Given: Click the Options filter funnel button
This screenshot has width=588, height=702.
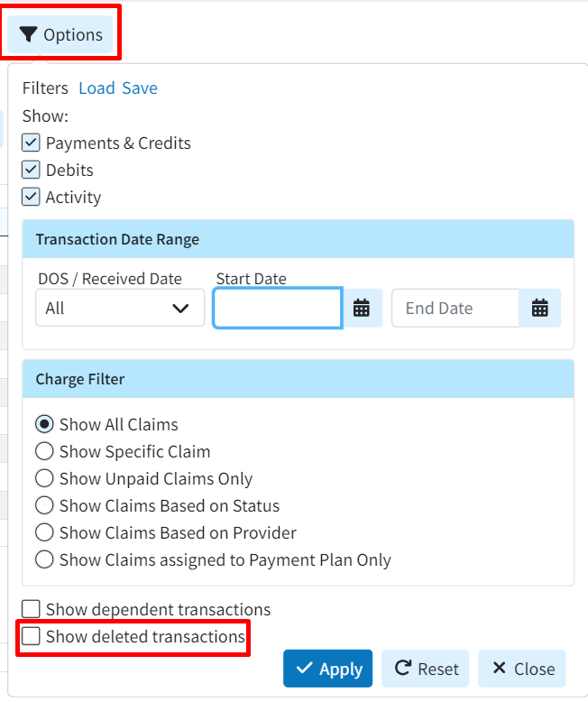Looking at the screenshot, I should pos(61,35).
